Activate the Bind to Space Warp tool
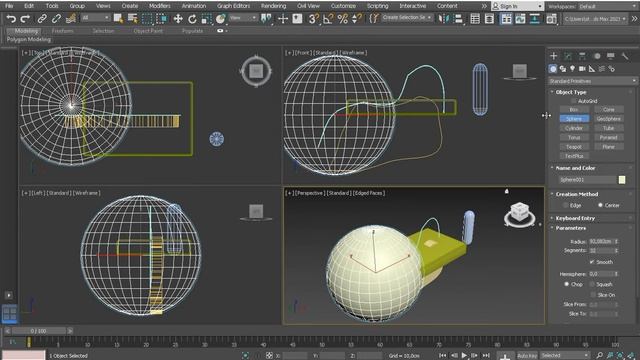 [x=71, y=18]
